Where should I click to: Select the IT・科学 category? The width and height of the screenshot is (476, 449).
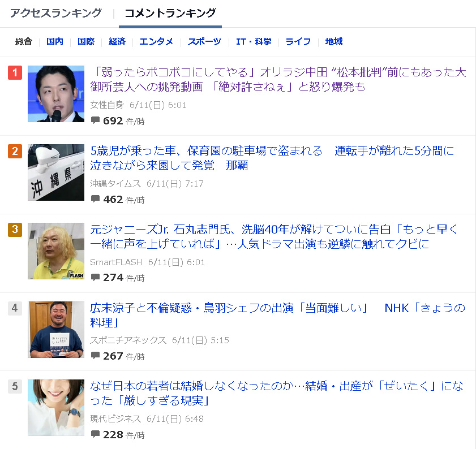(x=254, y=41)
